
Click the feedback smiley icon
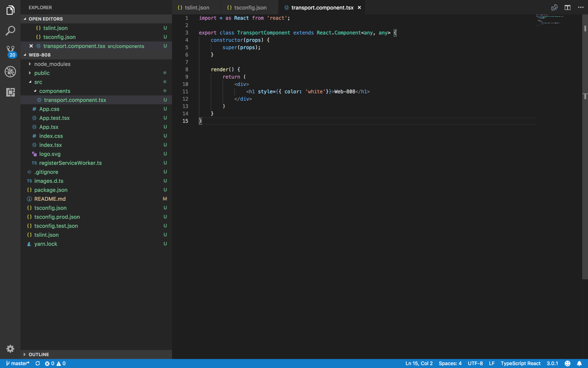pyautogui.click(x=568, y=363)
